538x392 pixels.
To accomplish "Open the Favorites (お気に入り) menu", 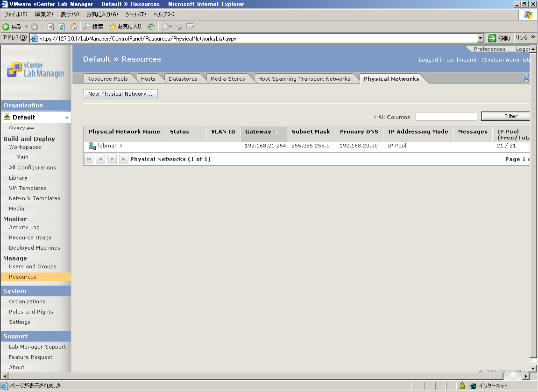I will [102, 14].
